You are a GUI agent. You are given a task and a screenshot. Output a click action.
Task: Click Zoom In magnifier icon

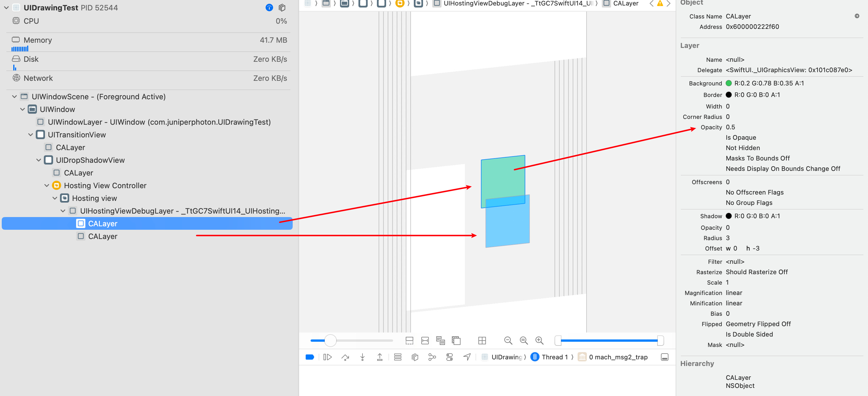539,340
